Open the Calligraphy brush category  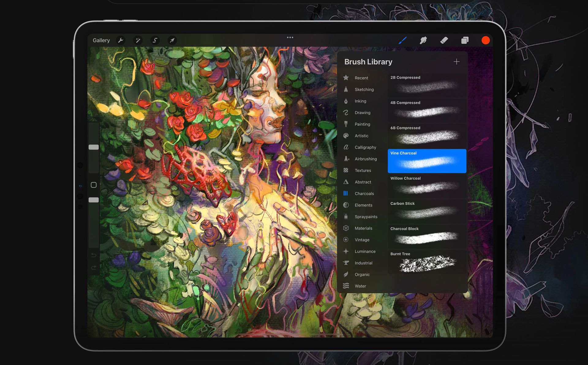366,147
